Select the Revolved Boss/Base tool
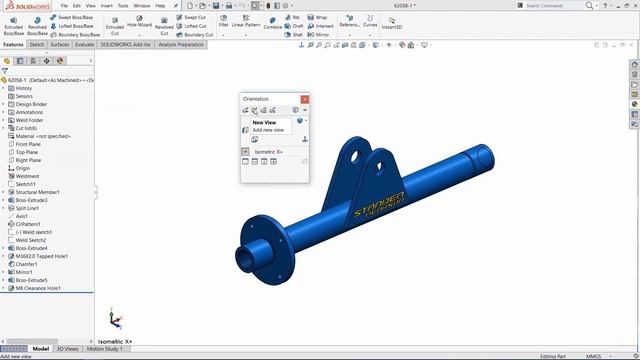Image resolution: width=640 pixels, height=360 pixels. click(x=37, y=26)
